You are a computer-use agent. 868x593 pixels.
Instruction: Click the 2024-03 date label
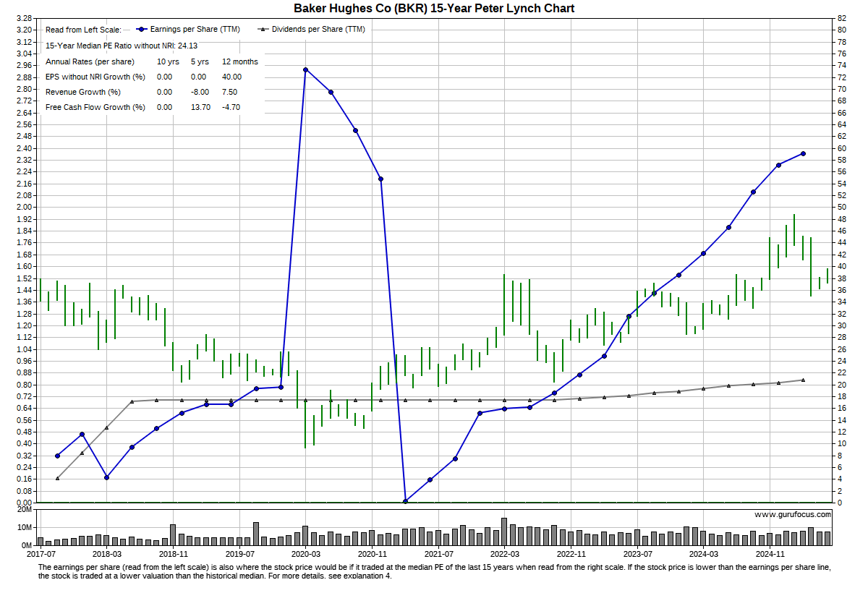pyautogui.click(x=704, y=553)
